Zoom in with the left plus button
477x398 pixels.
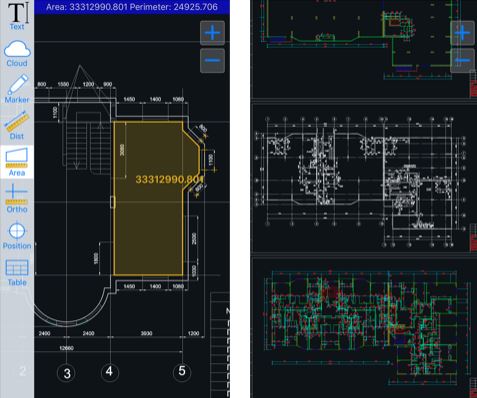(x=212, y=33)
